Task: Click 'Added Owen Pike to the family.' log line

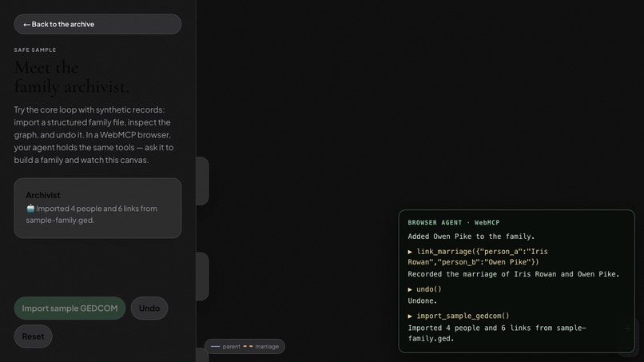Action: click(471, 237)
